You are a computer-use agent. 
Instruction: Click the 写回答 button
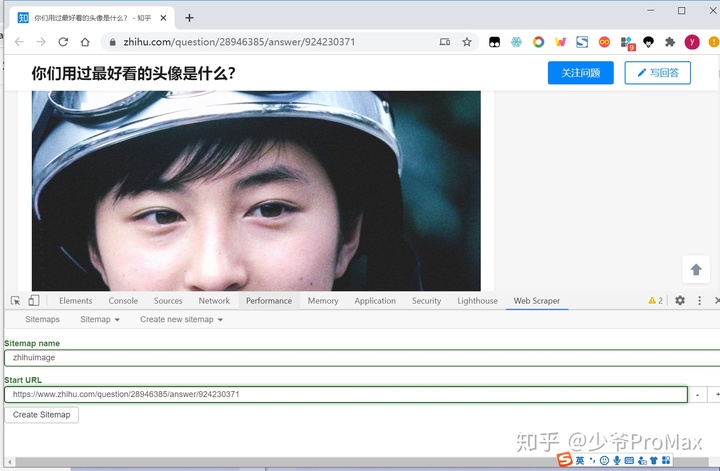tap(658, 73)
